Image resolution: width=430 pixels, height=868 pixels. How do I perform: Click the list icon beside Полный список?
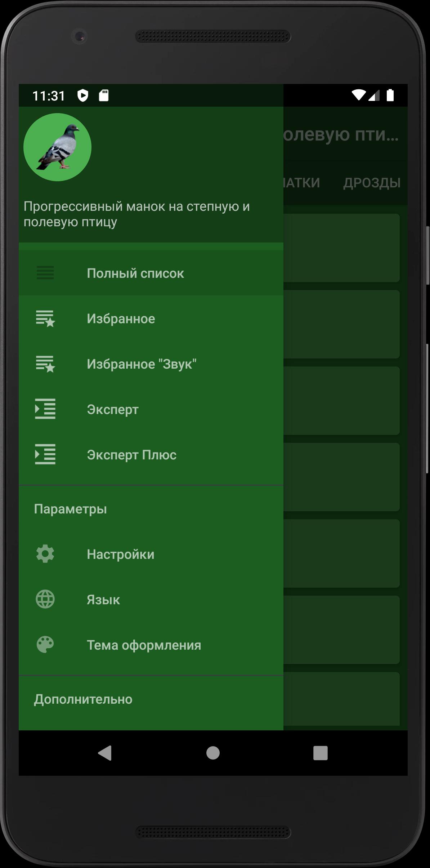coord(45,273)
